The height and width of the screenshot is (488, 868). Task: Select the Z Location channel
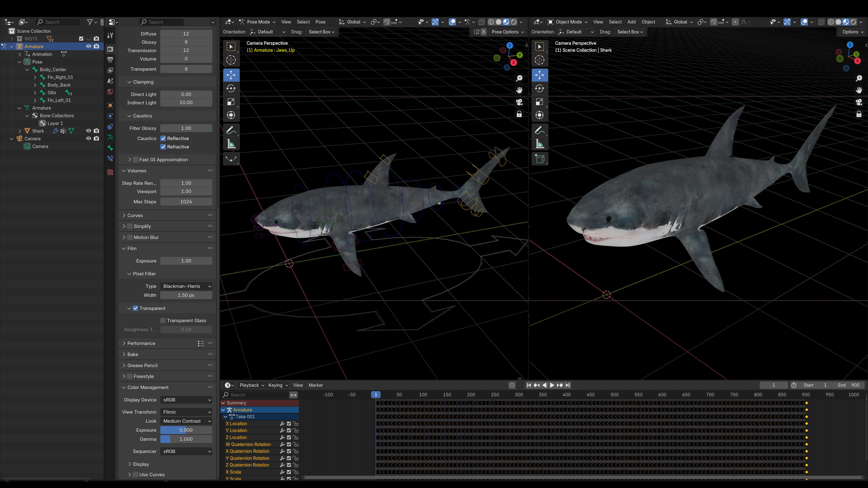(x=236, y=437)
